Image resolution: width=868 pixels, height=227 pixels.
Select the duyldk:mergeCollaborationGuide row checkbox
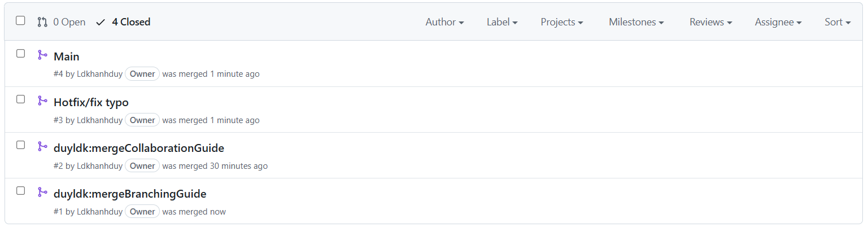(x=20, y=145)
